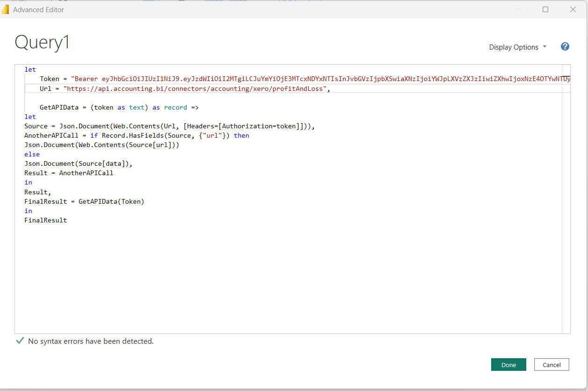
Task: Open the Display Options dropdown
Action: 517,47
